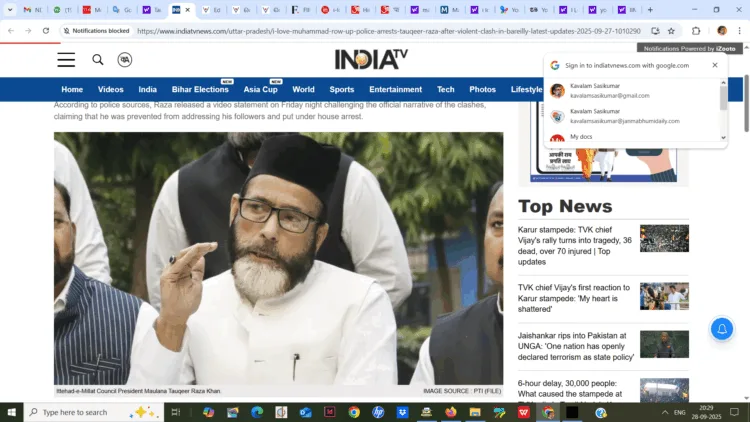Reload the page with the refresh icon
Screen dimensions: 750x422
[x=46, y=31]
